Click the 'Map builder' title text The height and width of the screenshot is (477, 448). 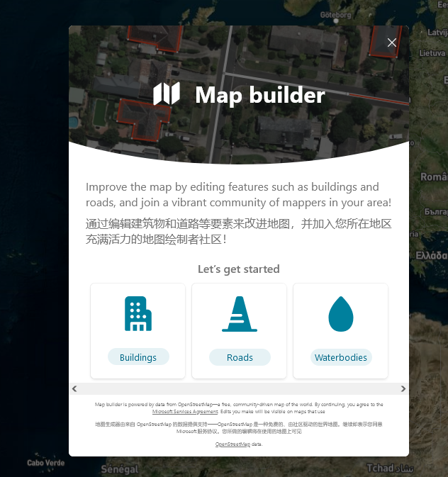pyautogui.click(x=260, y=95)
